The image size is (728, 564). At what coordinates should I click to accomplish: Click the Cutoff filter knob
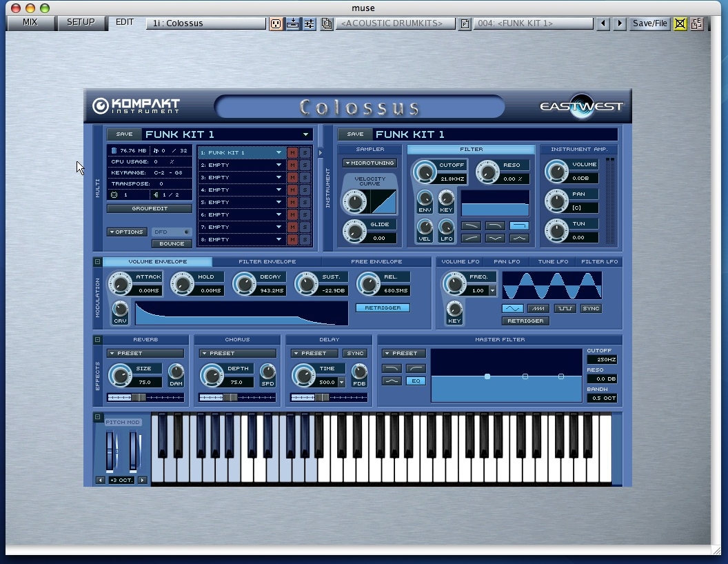click(x=425, y=172)
